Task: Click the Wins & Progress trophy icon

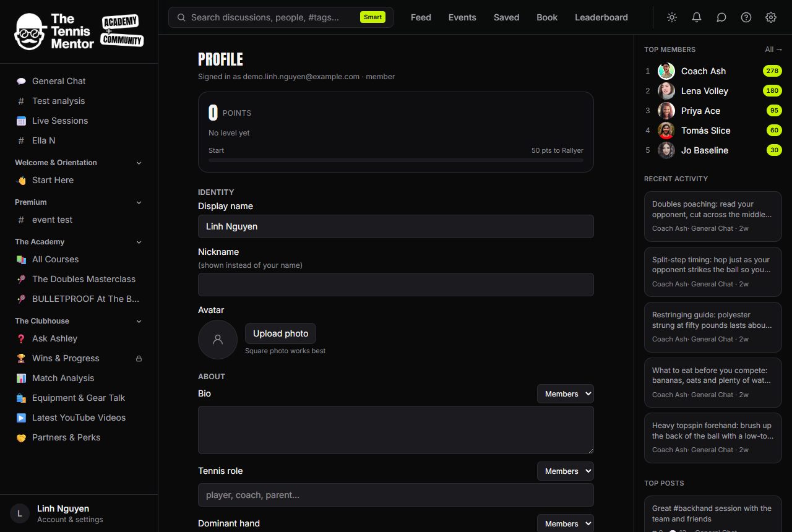Action: click(21, 358)
